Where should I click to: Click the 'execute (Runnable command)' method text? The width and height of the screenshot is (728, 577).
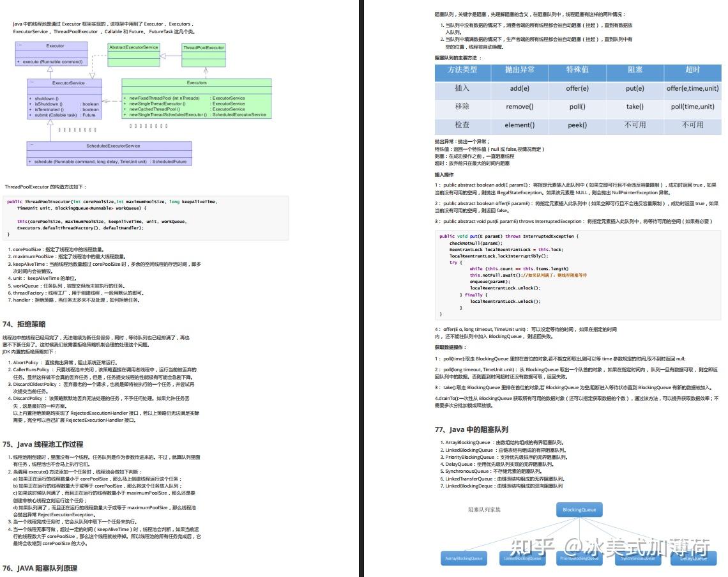(x=52, y=61)
